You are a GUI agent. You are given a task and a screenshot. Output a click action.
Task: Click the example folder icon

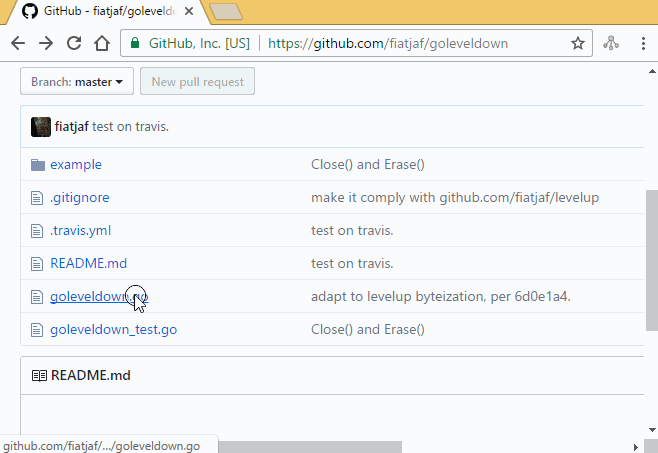pyautogui.click(x=38, y=165)
